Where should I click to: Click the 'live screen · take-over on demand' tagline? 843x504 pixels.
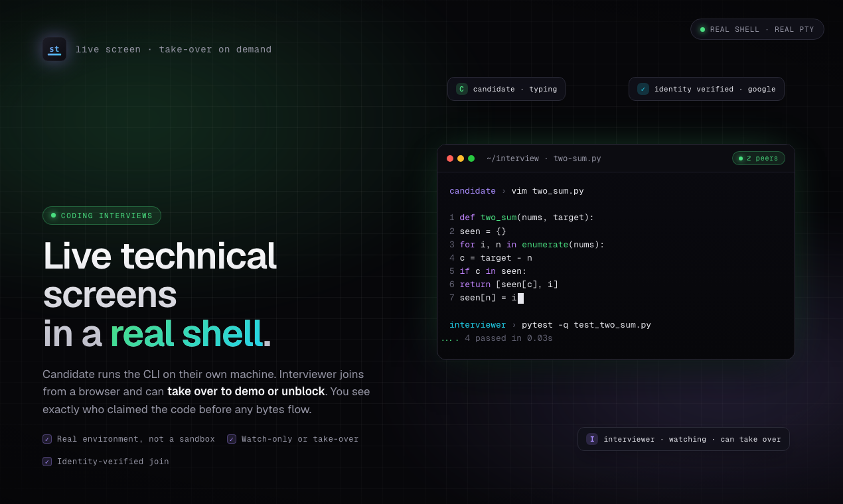[173, 50]
